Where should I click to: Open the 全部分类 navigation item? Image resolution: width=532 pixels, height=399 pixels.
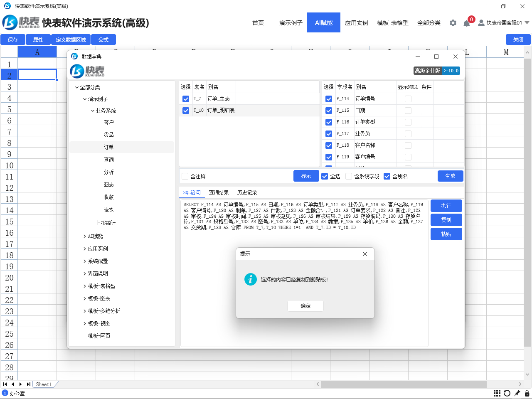429,23
